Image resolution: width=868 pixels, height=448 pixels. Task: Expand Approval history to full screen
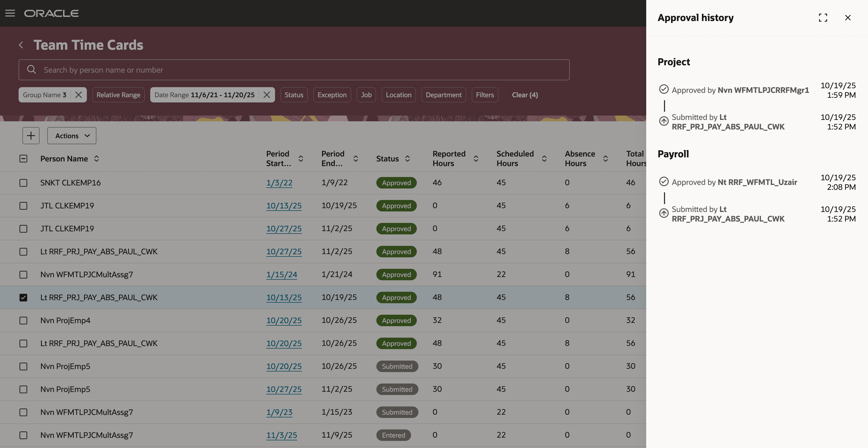pyautogui.click(x=823, y=17)
